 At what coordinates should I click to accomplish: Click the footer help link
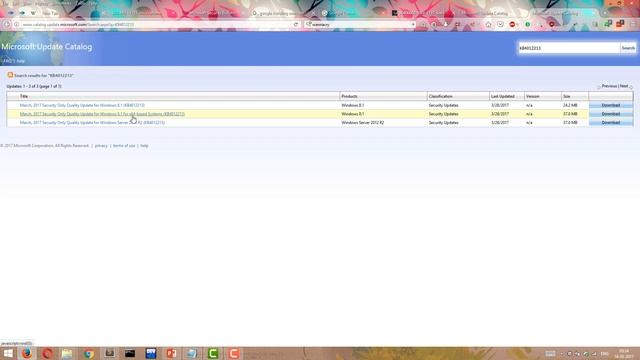144,146
